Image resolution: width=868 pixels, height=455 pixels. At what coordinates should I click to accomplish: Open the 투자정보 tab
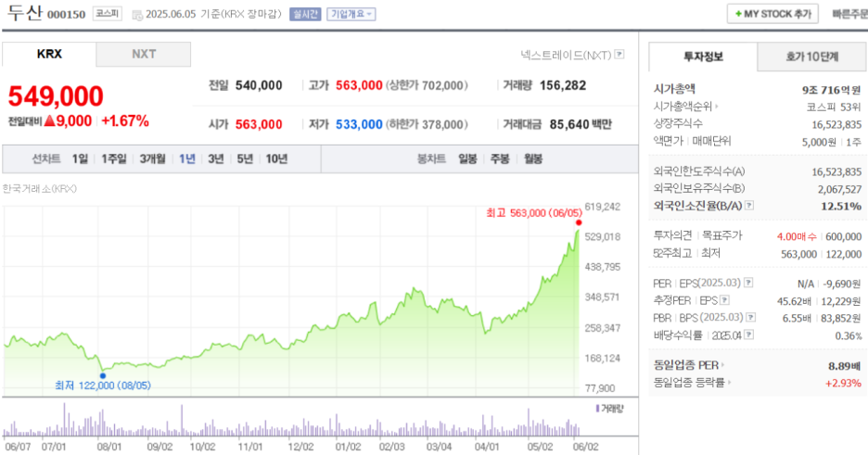click(703, 57)
